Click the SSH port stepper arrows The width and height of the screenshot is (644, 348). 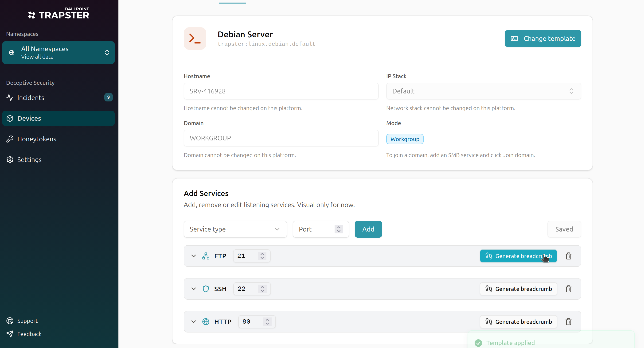pos(262,289)
